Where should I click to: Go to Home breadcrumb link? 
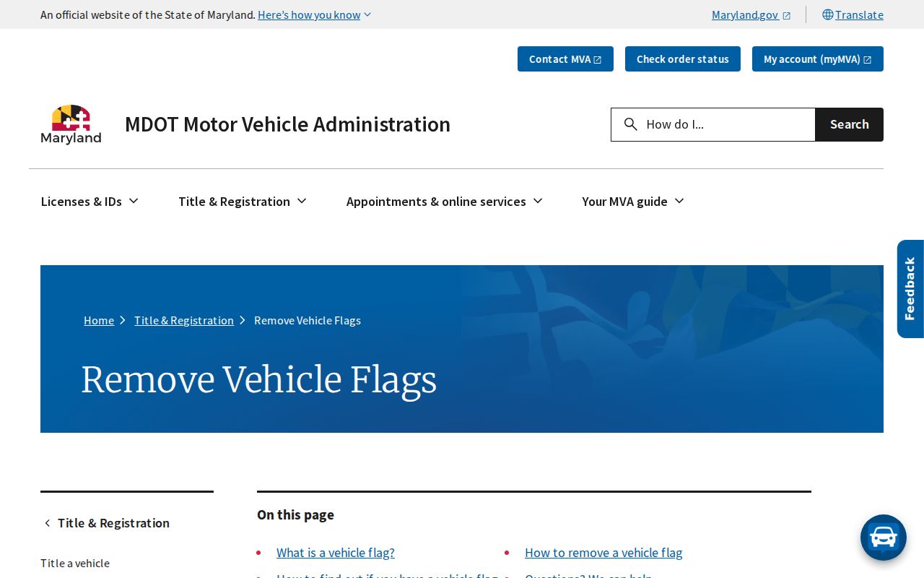pyautogui.click(x=99, y=320)
